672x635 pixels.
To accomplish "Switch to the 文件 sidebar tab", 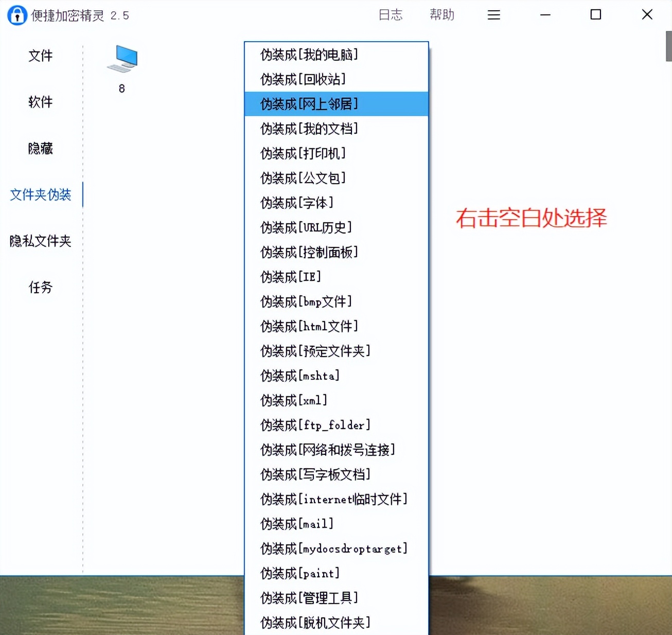I will (x=41, y=56).
